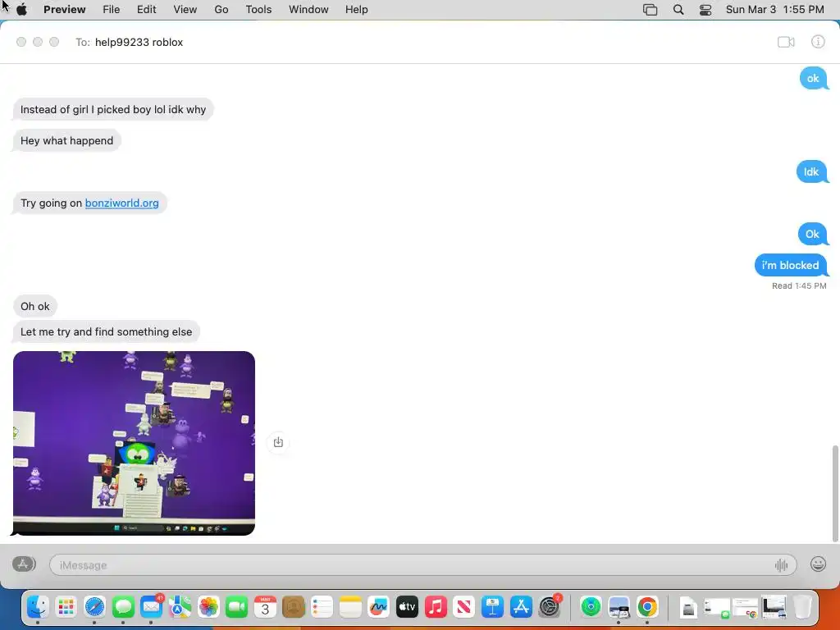Open Apple TV from the Dock

pyautogui.click(x=407, y=607)
